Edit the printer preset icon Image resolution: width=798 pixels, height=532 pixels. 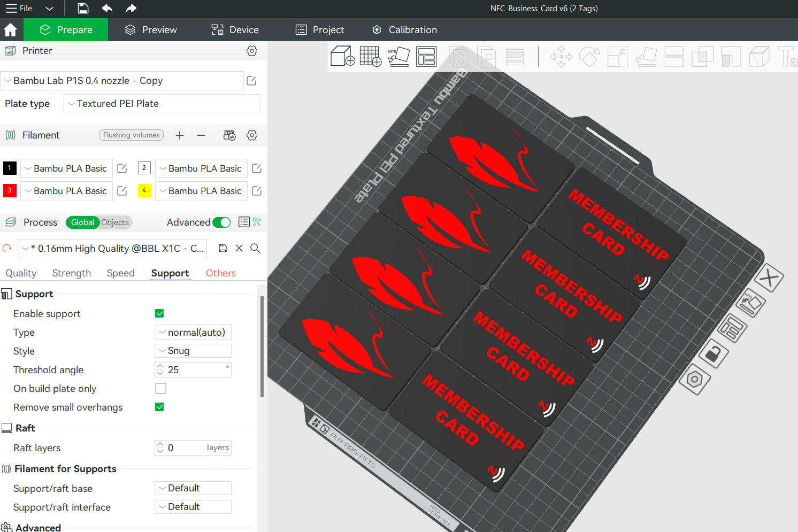(x=251, y=81)
